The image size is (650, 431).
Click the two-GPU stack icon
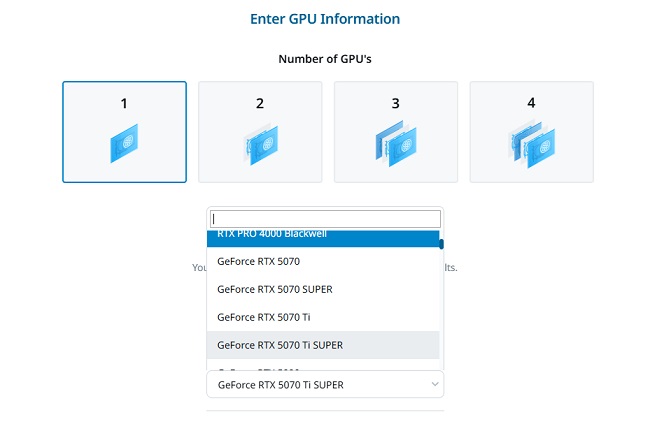click(x=260, y=143)
